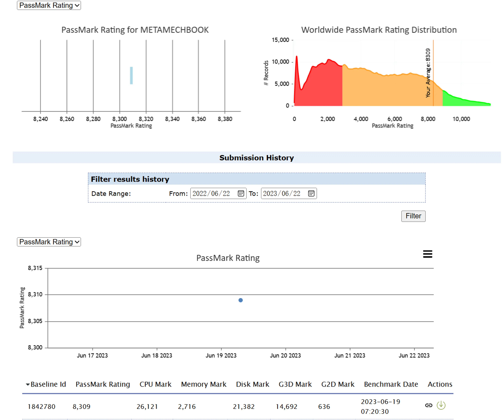Click the Jun 21 2023 axis label
The height and width of the screenshot is (420, 504).
point(350,355)
